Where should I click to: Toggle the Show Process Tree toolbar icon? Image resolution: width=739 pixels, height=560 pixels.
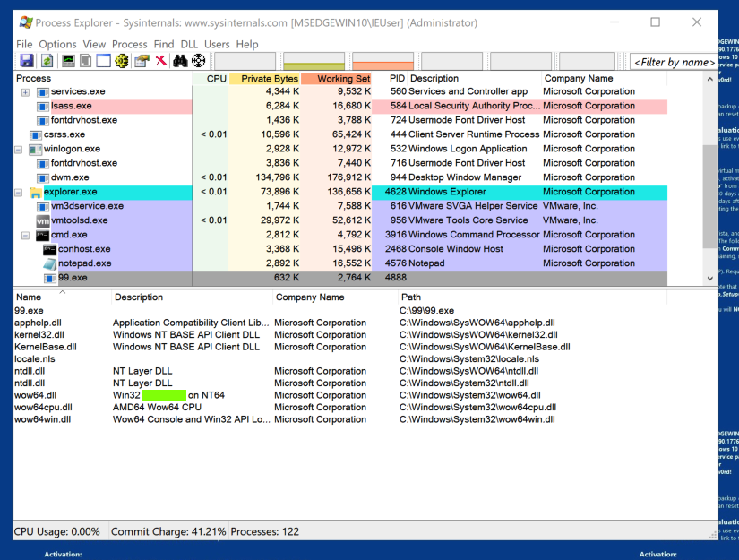click(x=86, y=61)
